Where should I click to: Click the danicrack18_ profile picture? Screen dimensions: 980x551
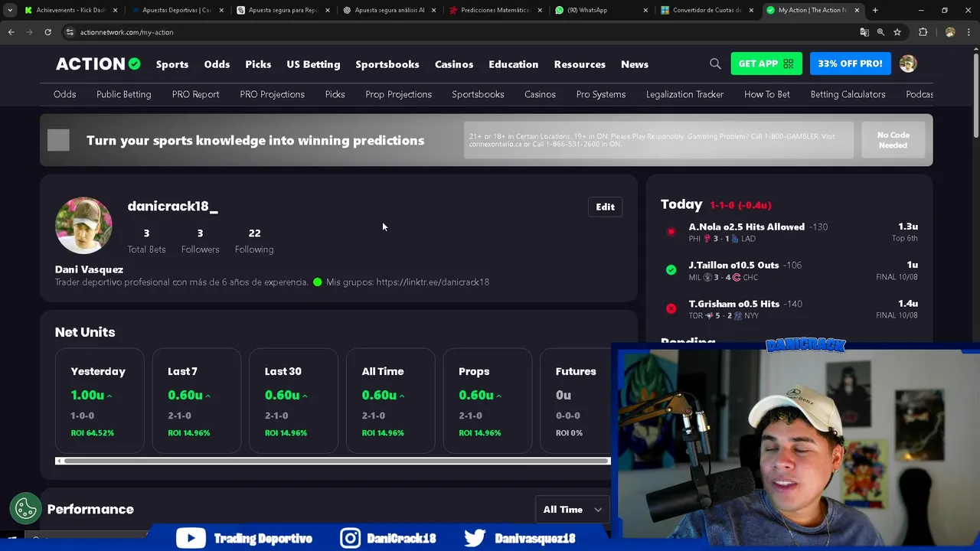click(x=83, y=225)
